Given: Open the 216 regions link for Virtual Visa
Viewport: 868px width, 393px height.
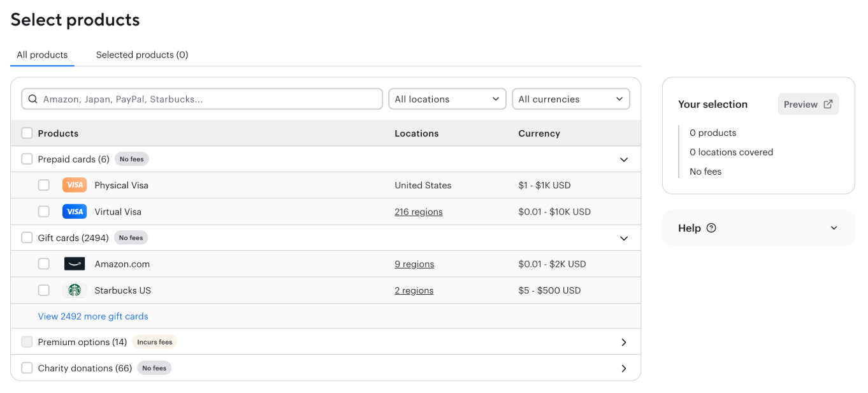Looking at the screenshot, I should point(418,212).
